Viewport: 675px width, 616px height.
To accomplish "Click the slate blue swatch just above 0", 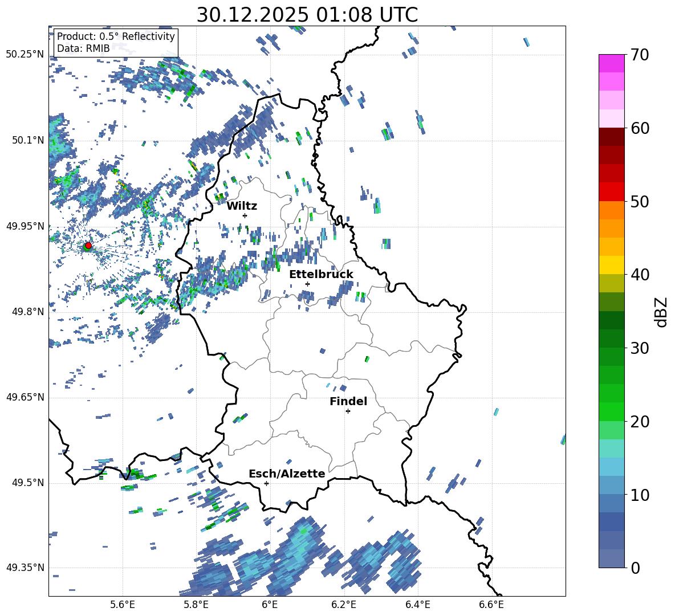I will (612, 559).
